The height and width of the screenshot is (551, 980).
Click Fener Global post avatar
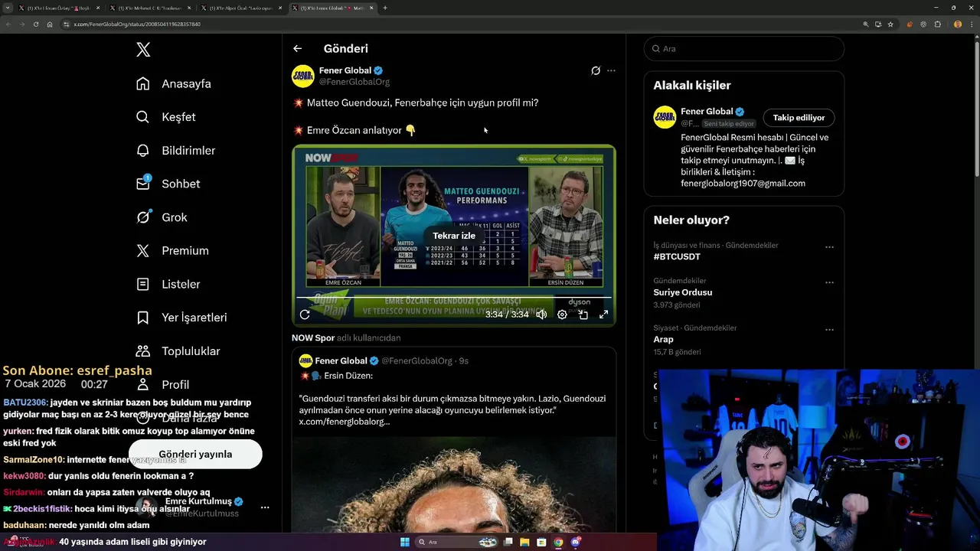click(303, 76)
